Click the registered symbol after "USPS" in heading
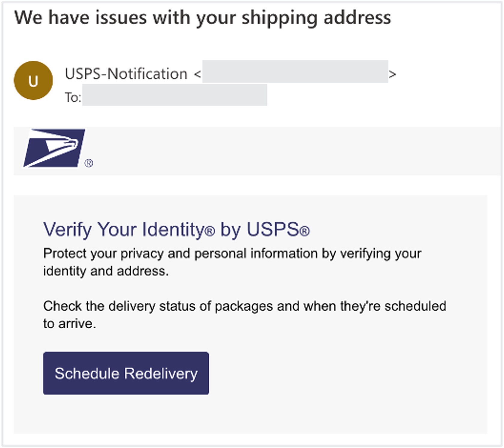This screenshot has height=448, width=504. pyautogui.click(x=305, y=231)
